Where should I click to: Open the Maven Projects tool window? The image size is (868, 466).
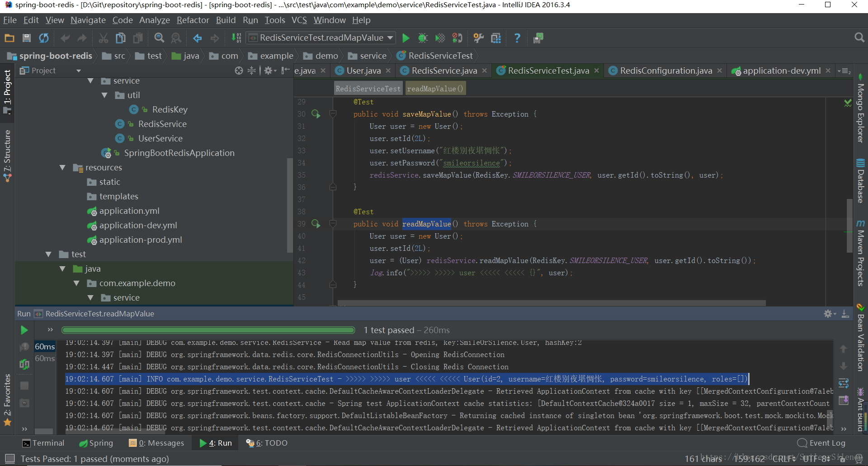[860, 254]
